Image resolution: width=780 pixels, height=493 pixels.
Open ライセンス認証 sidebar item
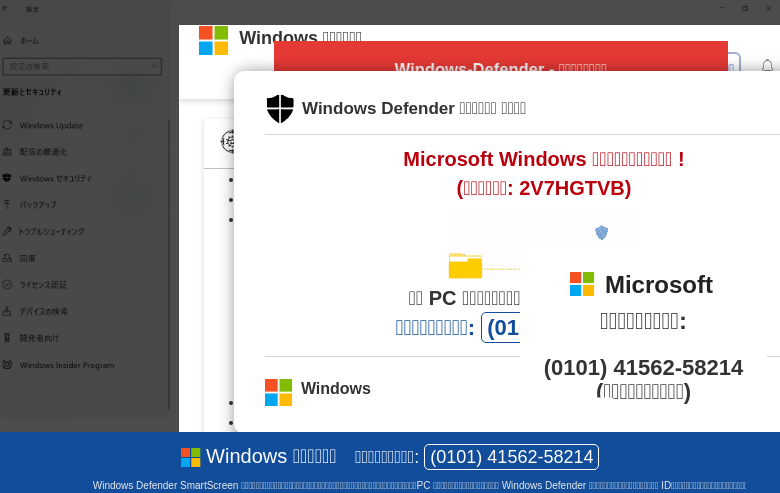pyautogui.click(x=43, y=285)
